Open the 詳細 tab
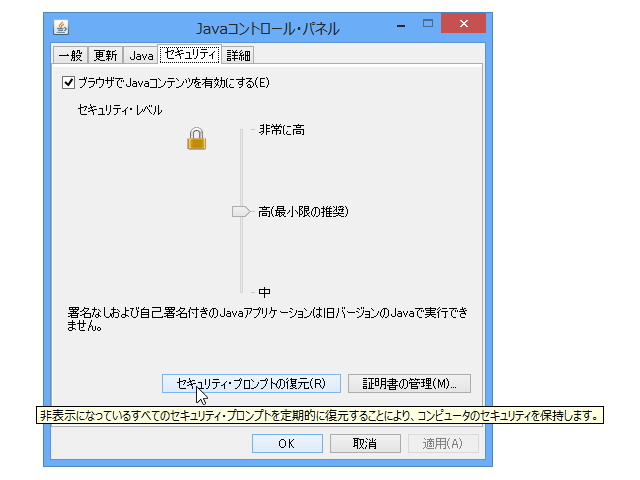The height and width of the screenshot is (480, 640). point(238,55)
